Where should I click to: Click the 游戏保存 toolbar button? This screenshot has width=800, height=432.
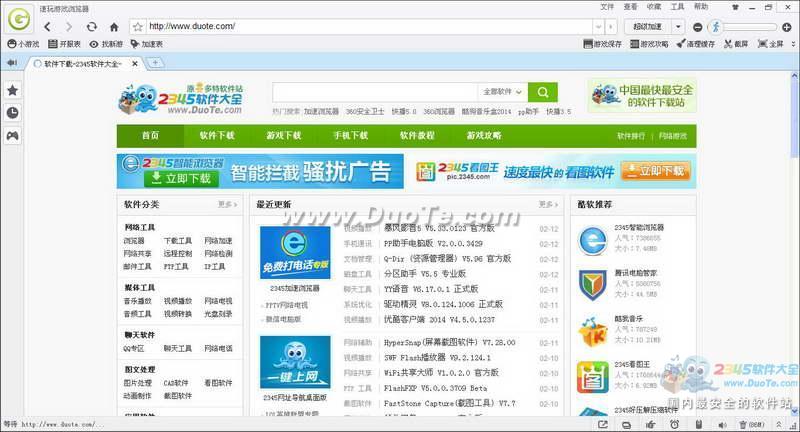[x=603, y=44]
